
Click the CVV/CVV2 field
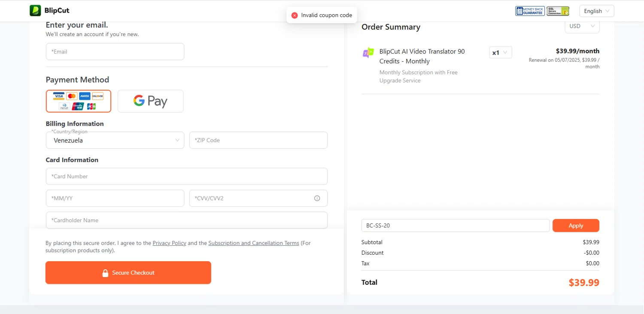pyautogui.click(x=258, y=198)
